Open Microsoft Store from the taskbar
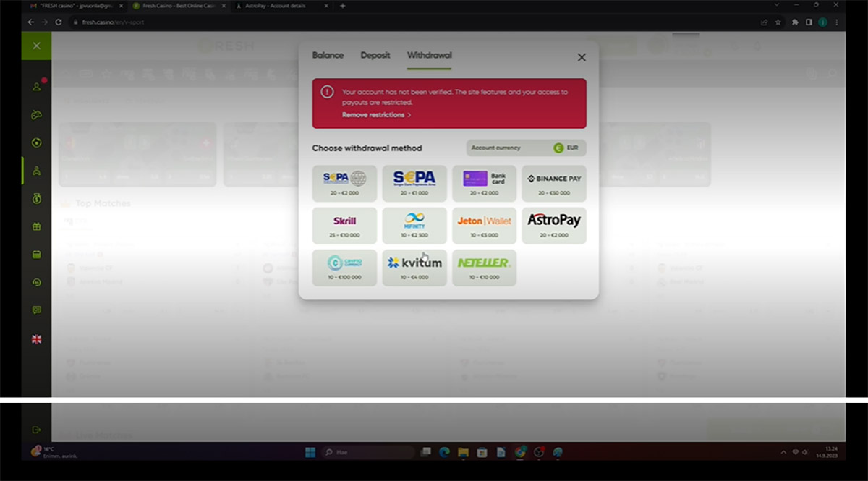The width and height of the screenshot is (868, 481). click(x=482, y=452)
